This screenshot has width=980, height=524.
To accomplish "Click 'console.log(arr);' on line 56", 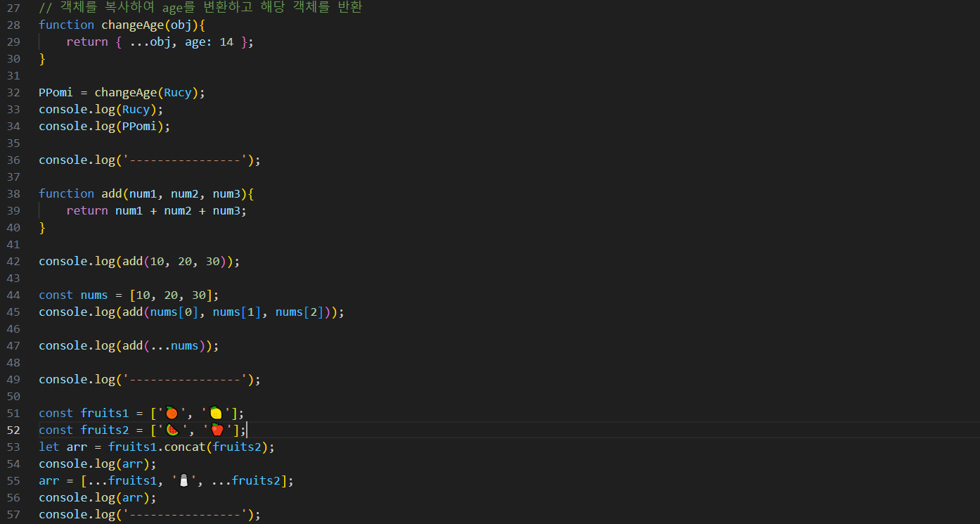I will pyautogui.click(x=98, y=497).
